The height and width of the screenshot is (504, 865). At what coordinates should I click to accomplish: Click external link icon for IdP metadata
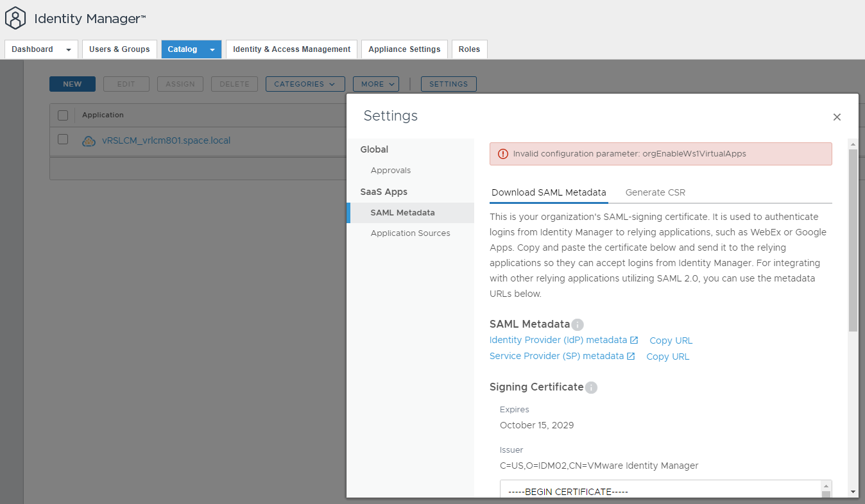tap(634, 340)
